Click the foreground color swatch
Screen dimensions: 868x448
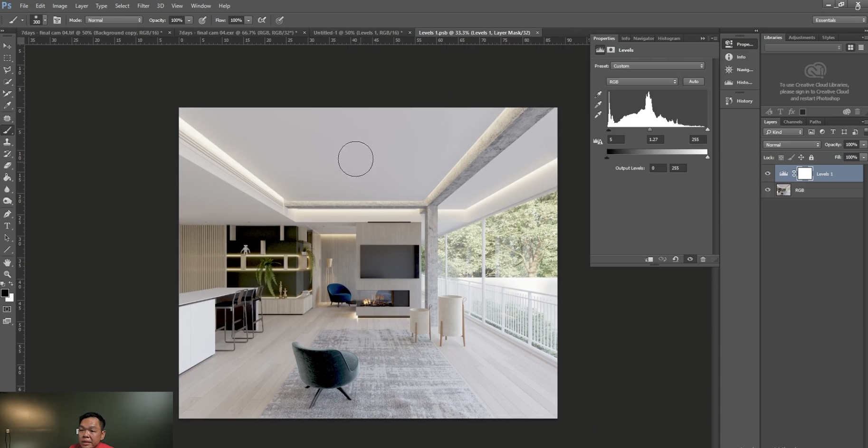[x=5, y=293]
